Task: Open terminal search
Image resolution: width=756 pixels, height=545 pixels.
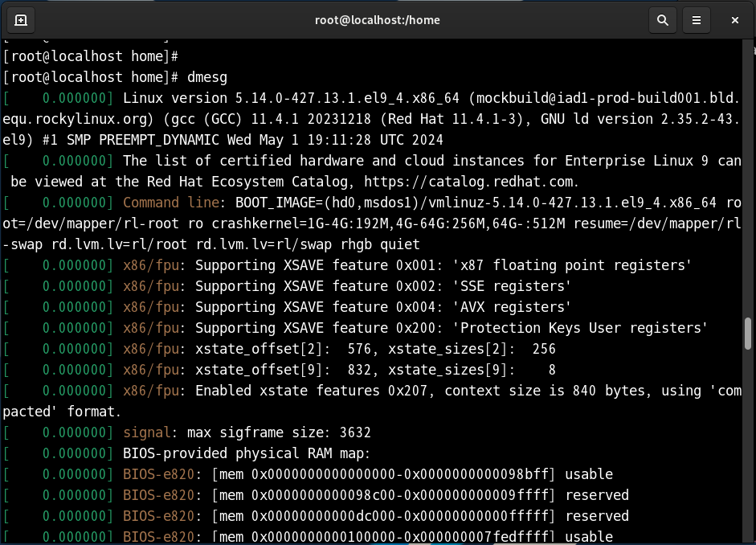Action: pos(663,20)
